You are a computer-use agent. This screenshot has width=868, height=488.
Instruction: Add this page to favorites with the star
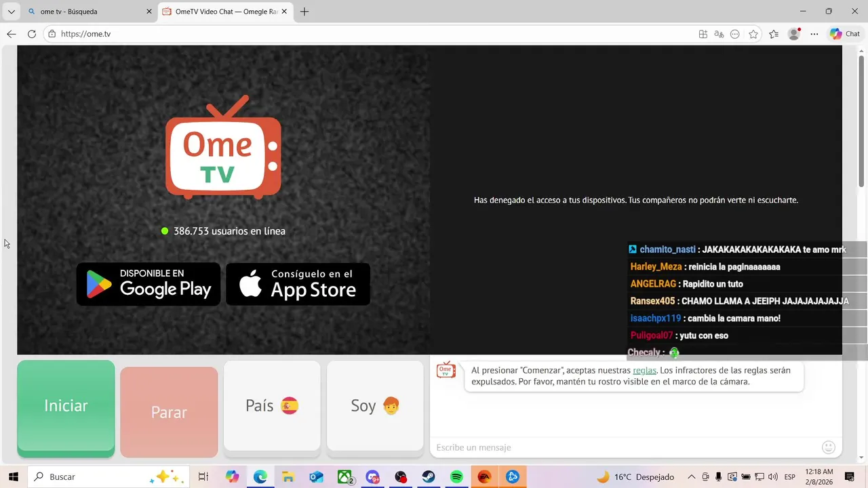coord(753,34)
